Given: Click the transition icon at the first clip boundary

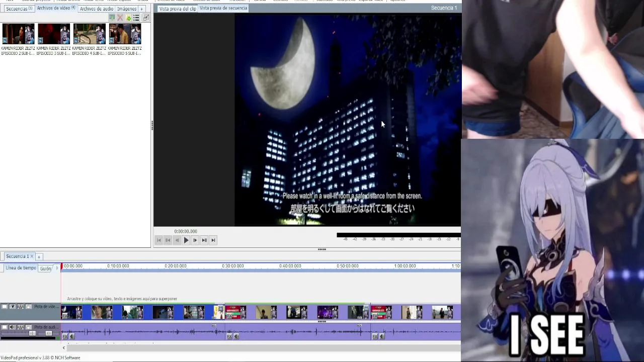Looking at the screenshot, I should [x=221, y=308].
